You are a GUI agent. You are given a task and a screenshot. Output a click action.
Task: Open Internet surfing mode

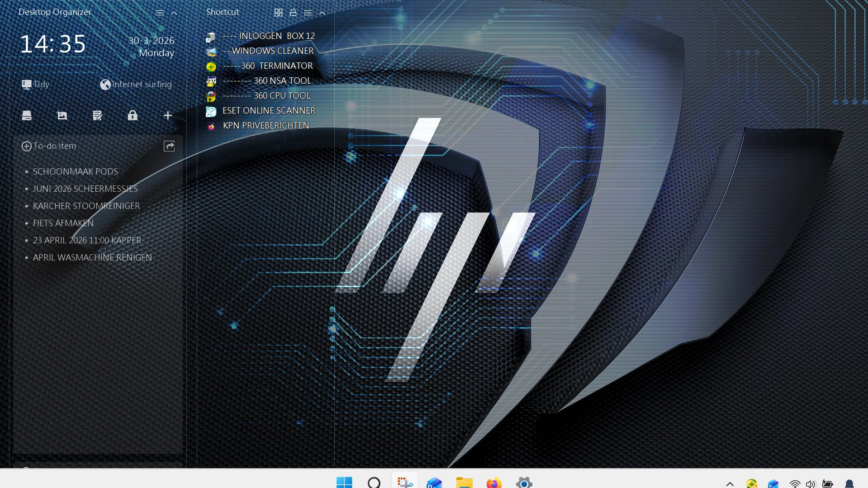click(x=136, y=84)
